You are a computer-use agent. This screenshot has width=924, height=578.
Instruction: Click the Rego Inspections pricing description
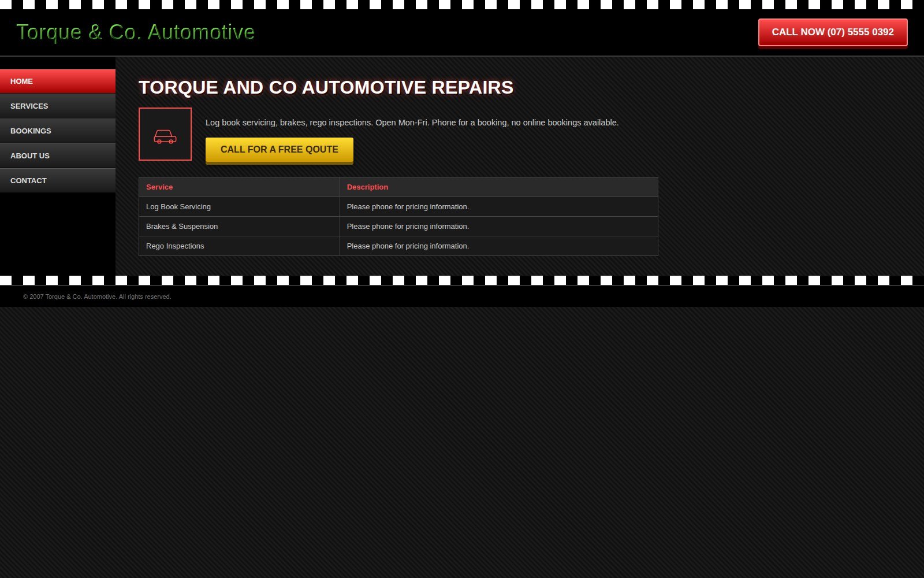pos(499,246)
